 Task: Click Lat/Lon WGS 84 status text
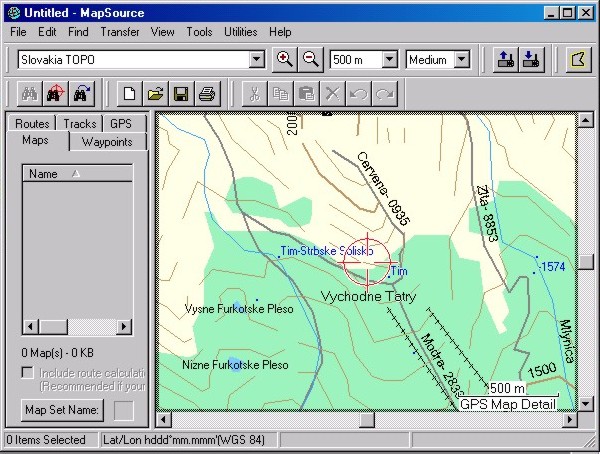(184, 440)
